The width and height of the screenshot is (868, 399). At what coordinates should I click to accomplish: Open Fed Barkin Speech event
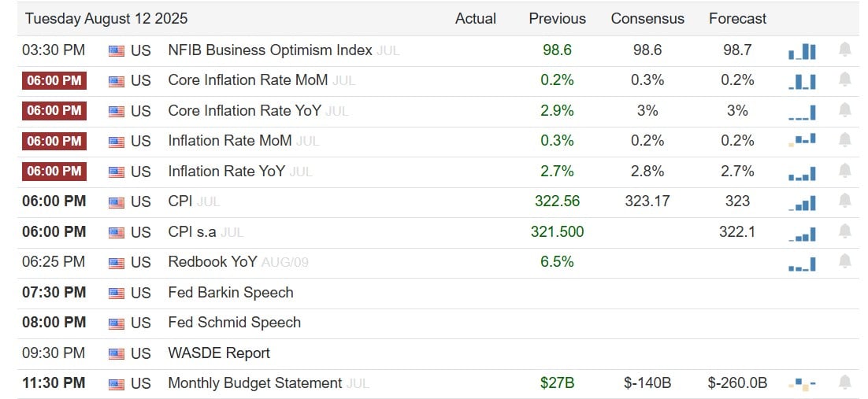point(231,292)
